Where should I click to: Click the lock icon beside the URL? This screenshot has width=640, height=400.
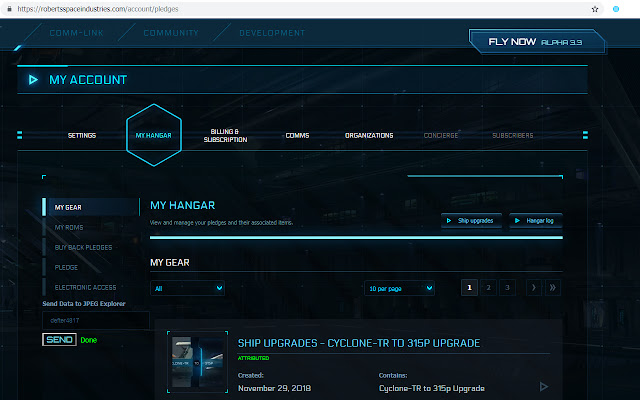(x=9, y=9)
